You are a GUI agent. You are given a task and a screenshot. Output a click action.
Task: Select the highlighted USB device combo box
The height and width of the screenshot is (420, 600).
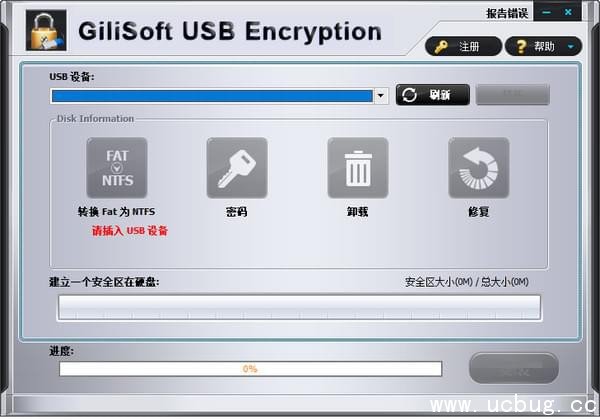pyautogui.click(x=219, y=96)
